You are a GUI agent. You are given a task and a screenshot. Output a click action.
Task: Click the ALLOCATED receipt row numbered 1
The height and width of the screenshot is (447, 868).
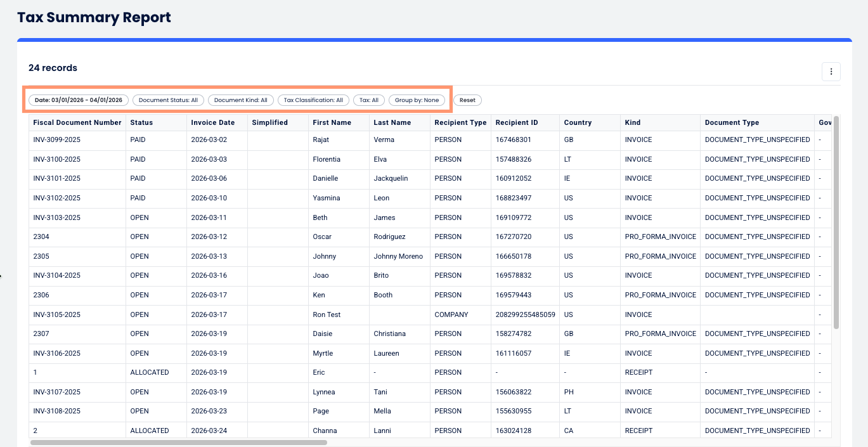click(254, 372)
